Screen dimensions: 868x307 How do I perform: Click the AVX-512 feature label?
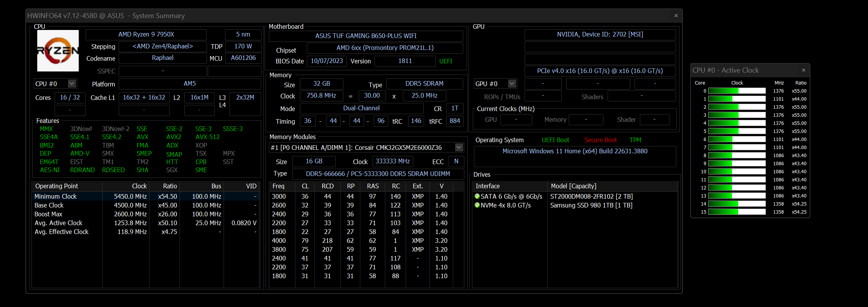tap(207, 137)
